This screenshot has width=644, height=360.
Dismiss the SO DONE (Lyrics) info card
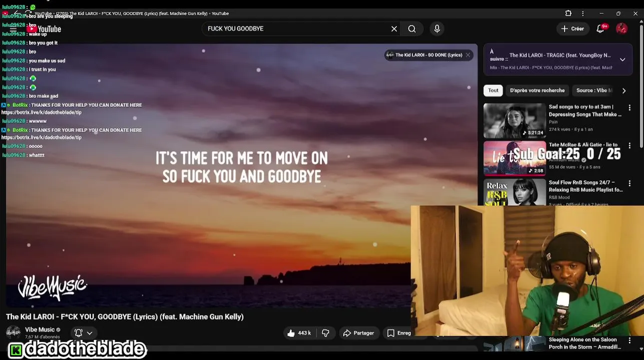468,55
